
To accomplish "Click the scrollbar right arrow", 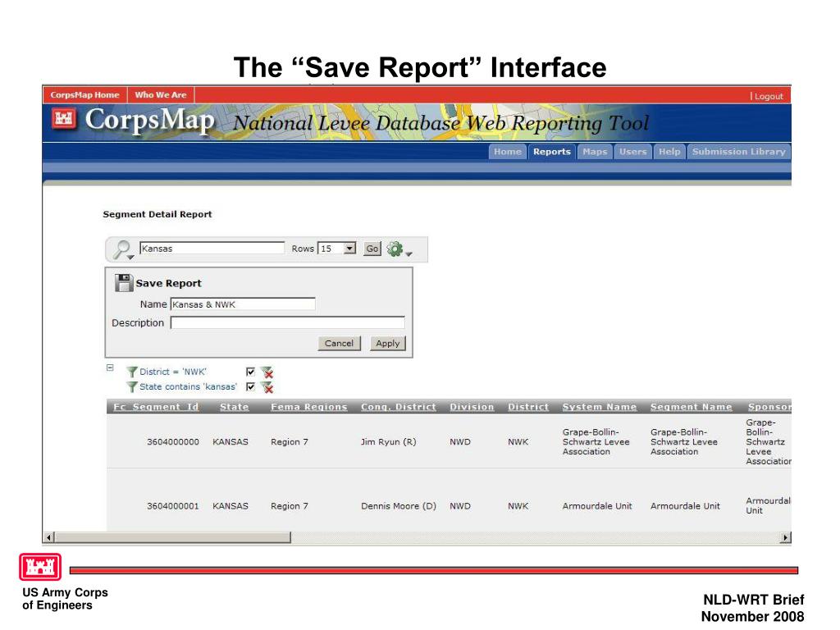I will pos(785,537).
